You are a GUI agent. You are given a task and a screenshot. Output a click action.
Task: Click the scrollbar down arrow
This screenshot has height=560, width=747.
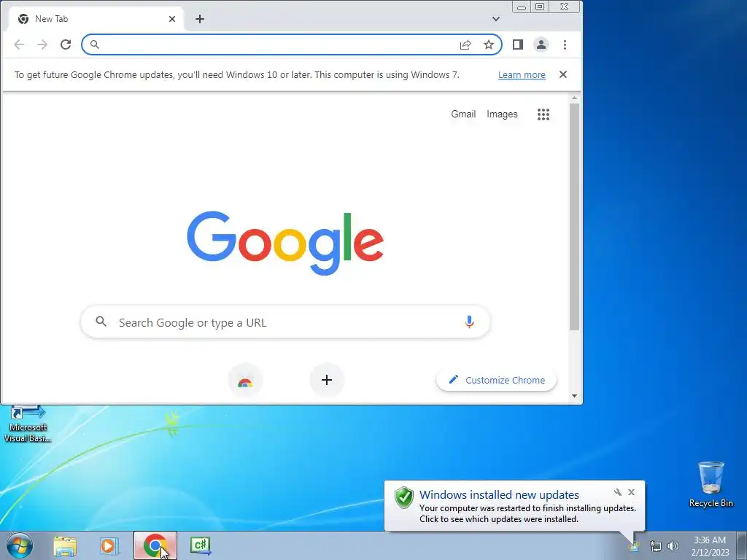point(574,396)
